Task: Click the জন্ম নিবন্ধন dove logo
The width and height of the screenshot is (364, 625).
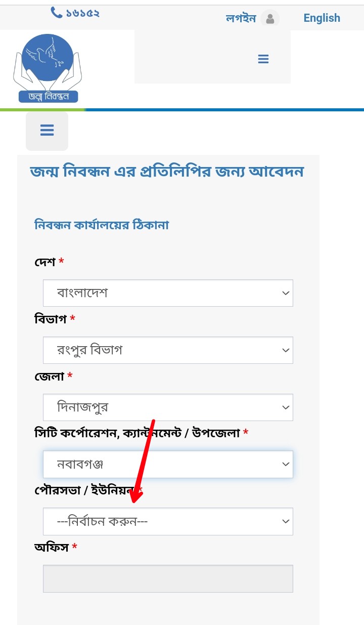Action: [48, 68]
